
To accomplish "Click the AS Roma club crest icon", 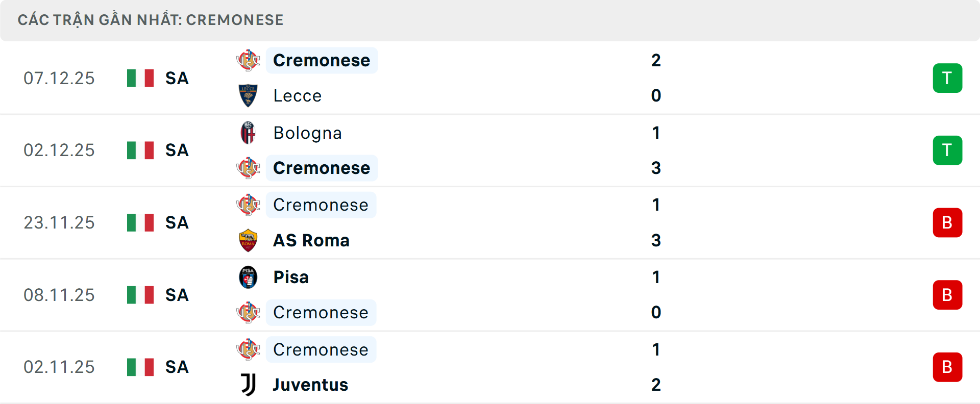I will click(248, 240).
